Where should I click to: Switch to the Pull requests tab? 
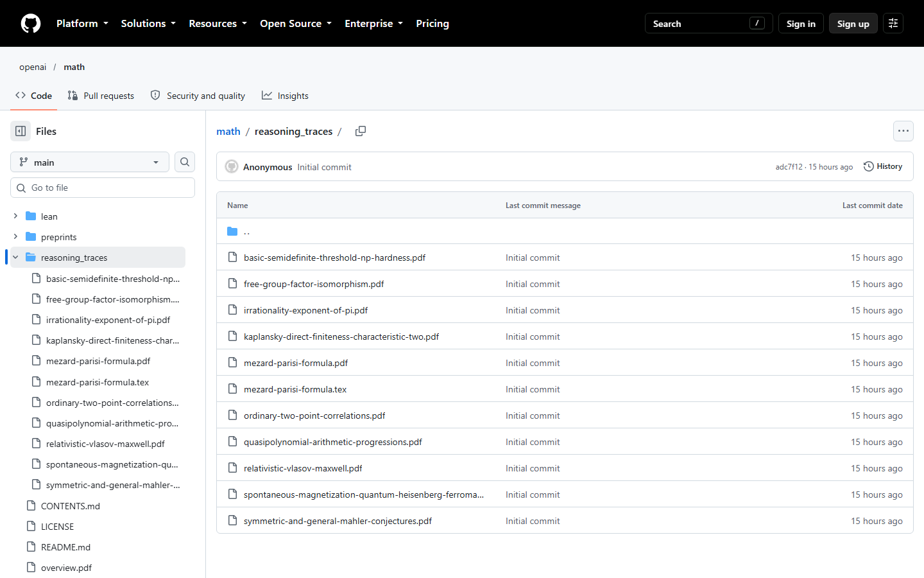101,96
